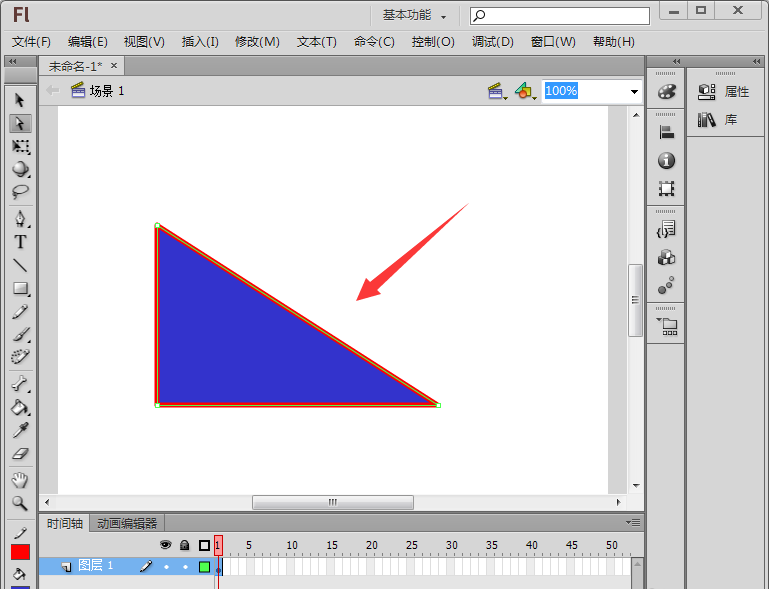Open the 库 library panel
Viewport: 769px width, 589px height.
(x=718, y=120)
